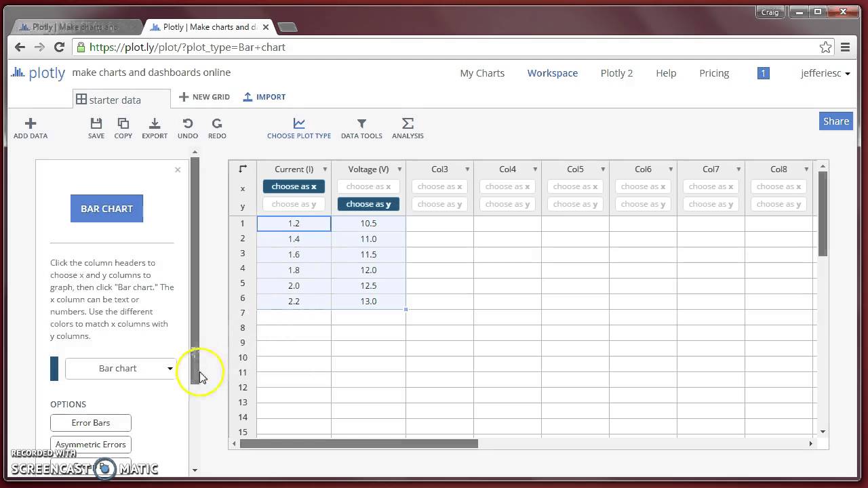
Task: Click grid corner arrow icon
Action: (243, 169)
